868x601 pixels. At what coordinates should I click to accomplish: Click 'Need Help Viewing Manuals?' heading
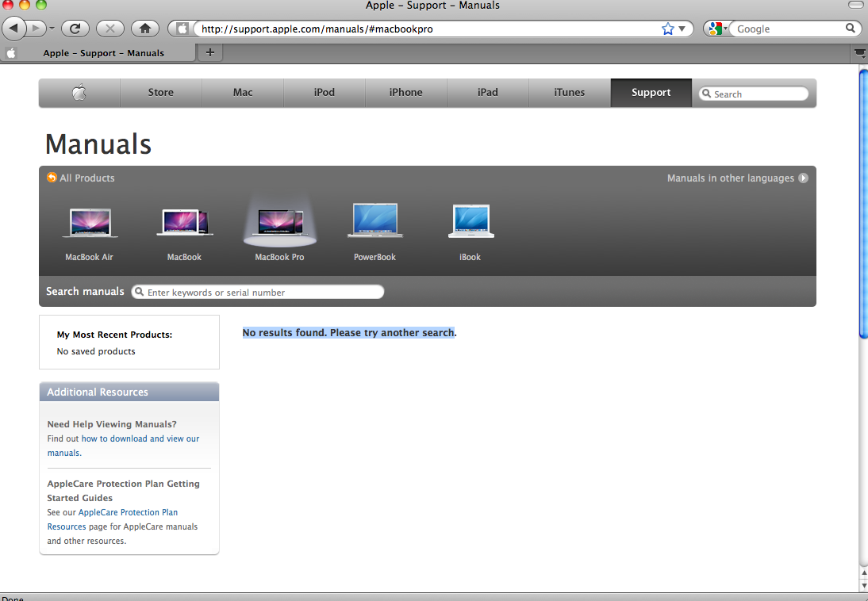[x=112, y=424]
